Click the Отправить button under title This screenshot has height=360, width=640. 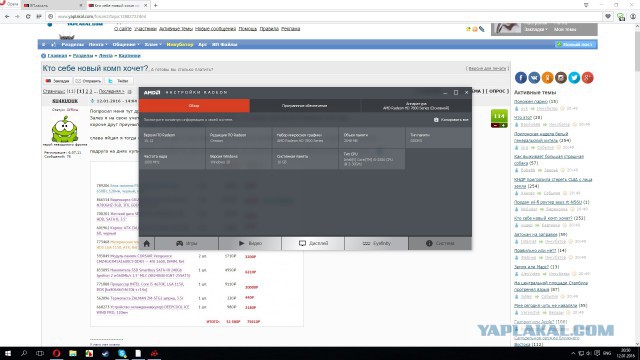click(x=88, y=81)
